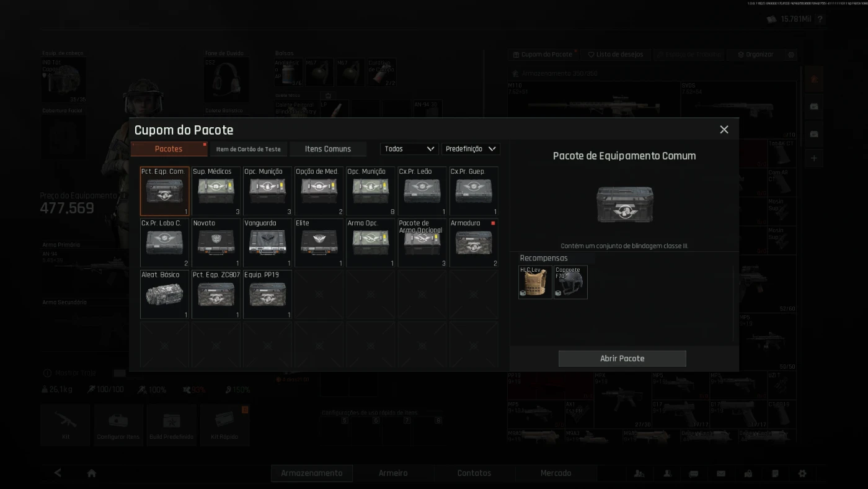Select the Aleat. Básico bundle item
Screen dimensions: 868x489
164,294
